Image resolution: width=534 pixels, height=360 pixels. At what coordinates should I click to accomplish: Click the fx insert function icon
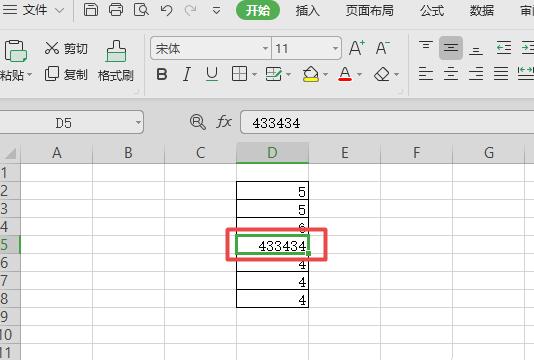click(x=224, y=122)
